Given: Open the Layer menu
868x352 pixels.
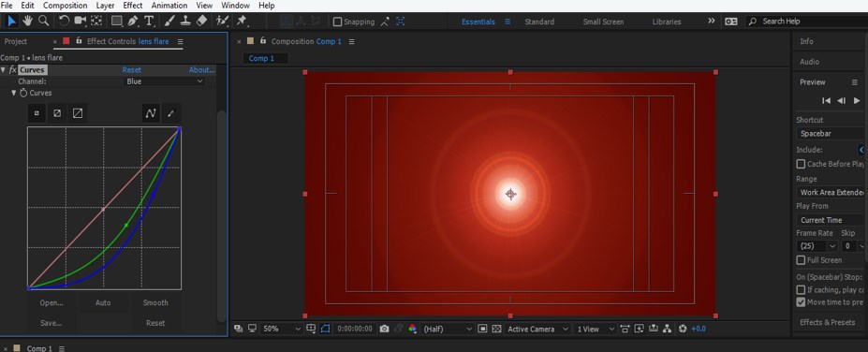Looking at the screenshot, I should pyautogui.click(x=105, y=6).
